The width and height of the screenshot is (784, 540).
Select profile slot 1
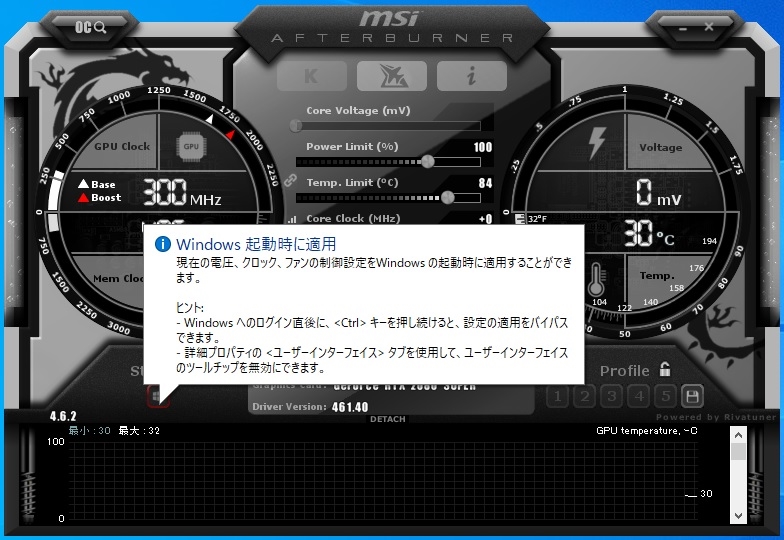558,396
